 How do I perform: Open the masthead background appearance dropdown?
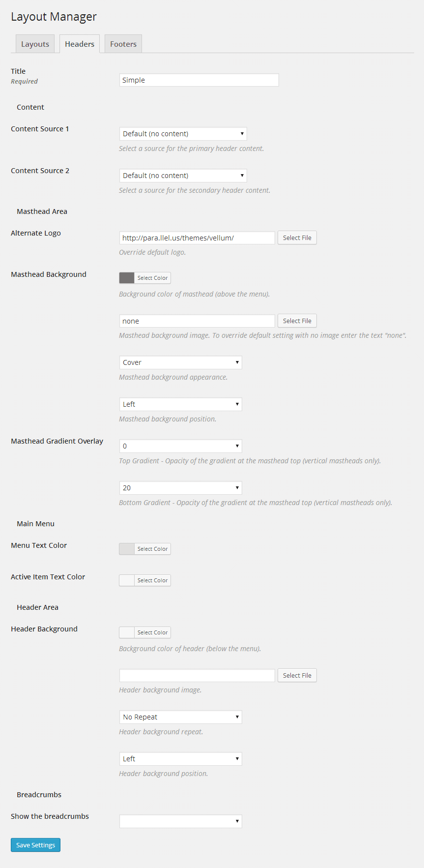(180, 362)
